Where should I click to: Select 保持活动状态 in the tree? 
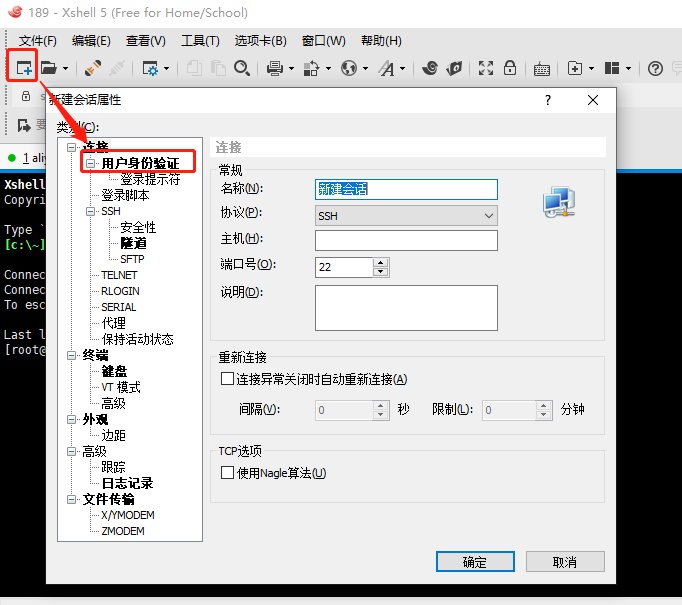pyautogui.click(x=137, y=339)
